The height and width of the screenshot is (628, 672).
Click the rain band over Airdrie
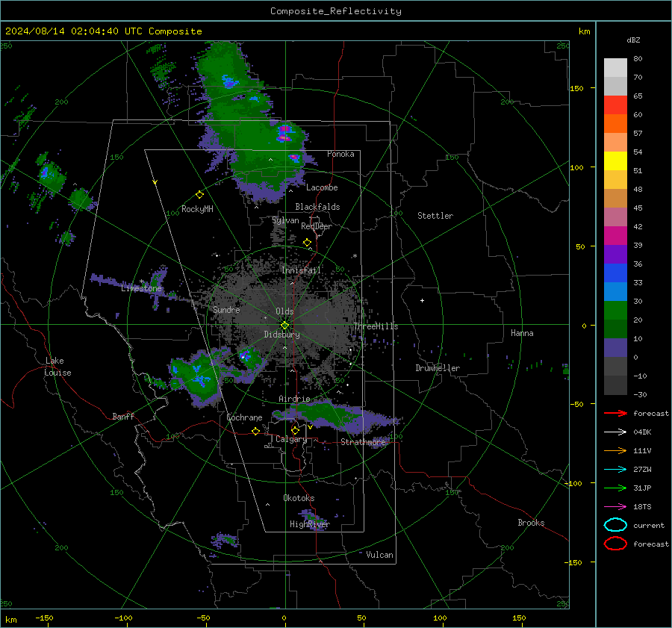(337, 416)
